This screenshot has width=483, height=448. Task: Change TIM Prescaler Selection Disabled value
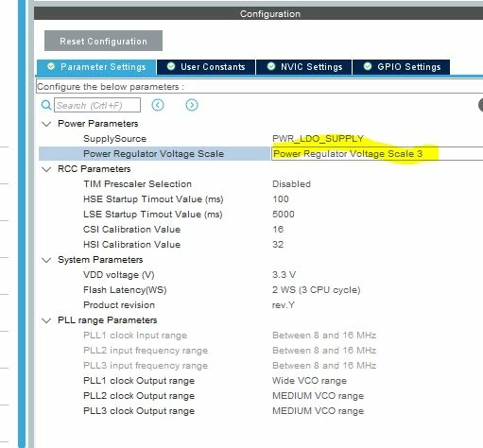[x=291, y=184]
